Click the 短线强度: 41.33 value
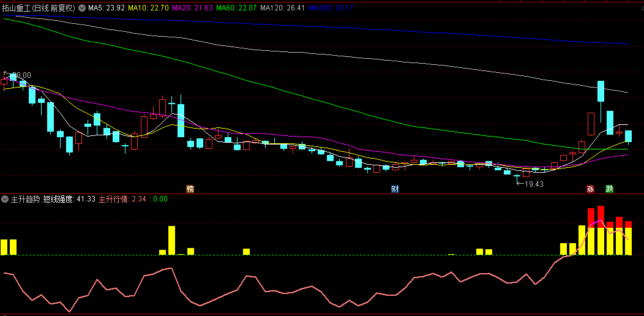Screen dimensions: 644x316 coord(69,199)
